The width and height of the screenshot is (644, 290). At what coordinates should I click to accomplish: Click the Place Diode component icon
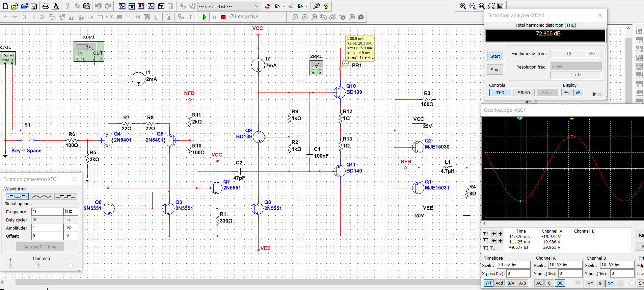(24, 17)
